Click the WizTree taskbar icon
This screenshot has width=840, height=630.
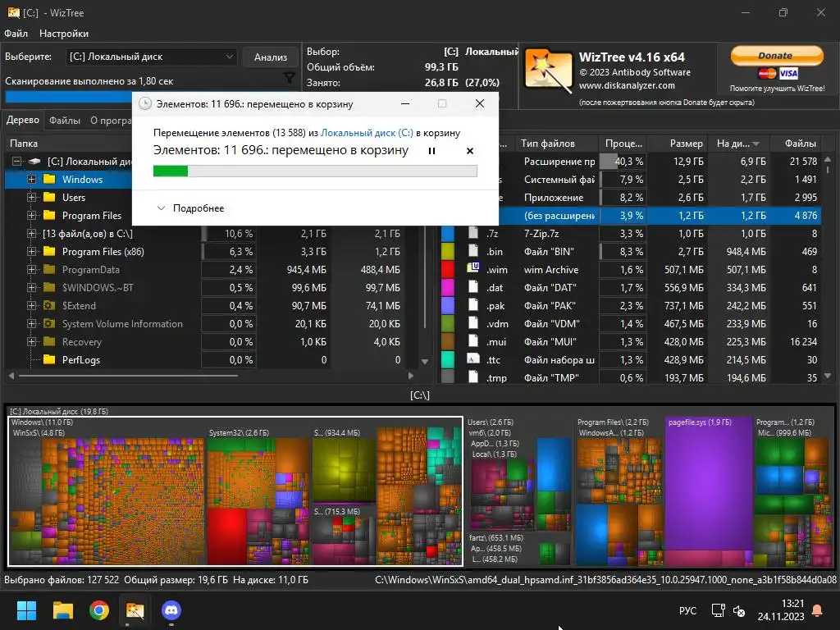click(x=135, y=610)
